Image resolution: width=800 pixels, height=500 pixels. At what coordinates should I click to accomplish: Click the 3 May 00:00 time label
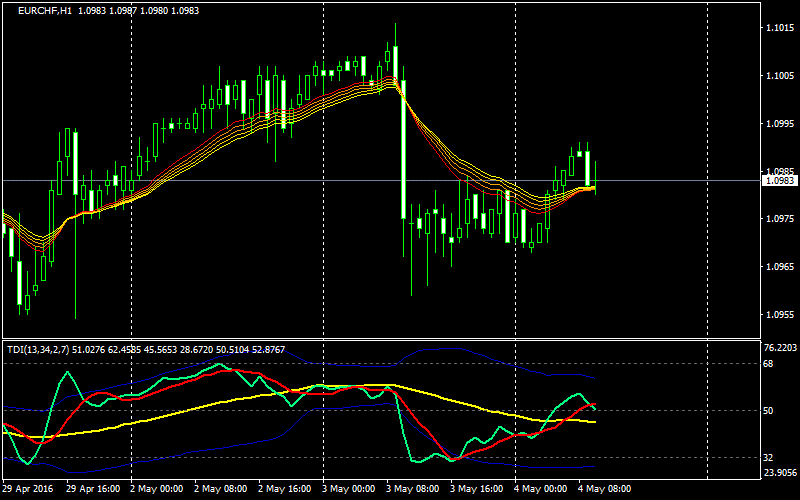pyautogui.click(x=349, y=489)
